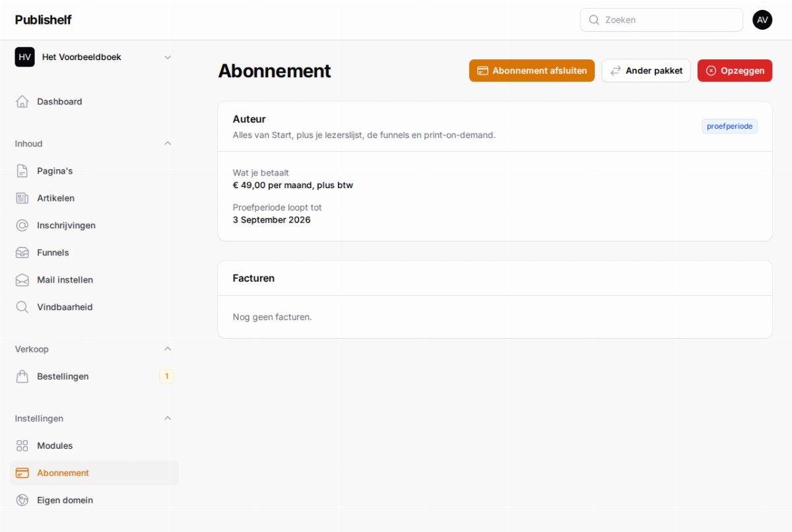The image size is (792, 532).
Task: Click the red Opzeggen button
Action: pos(735,71)
